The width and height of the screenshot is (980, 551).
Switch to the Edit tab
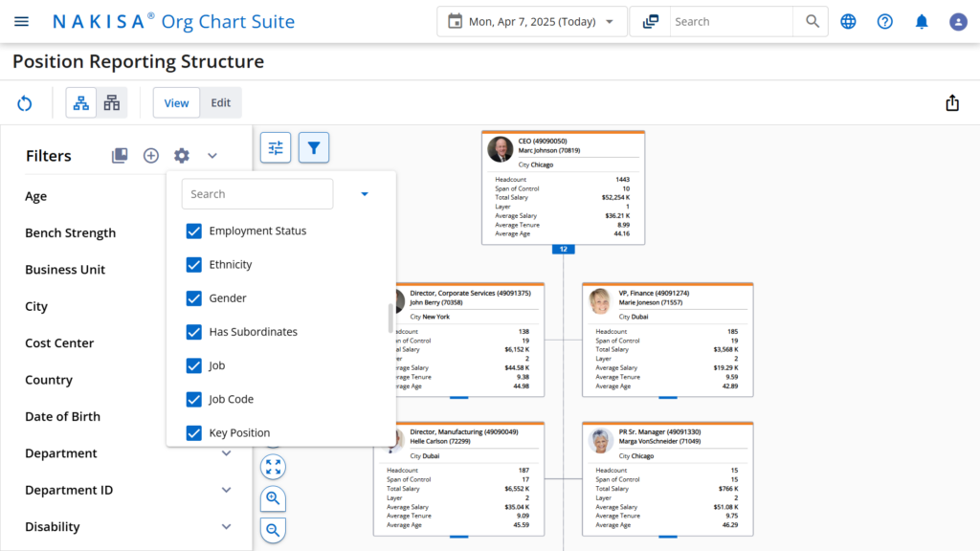coord(220,102)
